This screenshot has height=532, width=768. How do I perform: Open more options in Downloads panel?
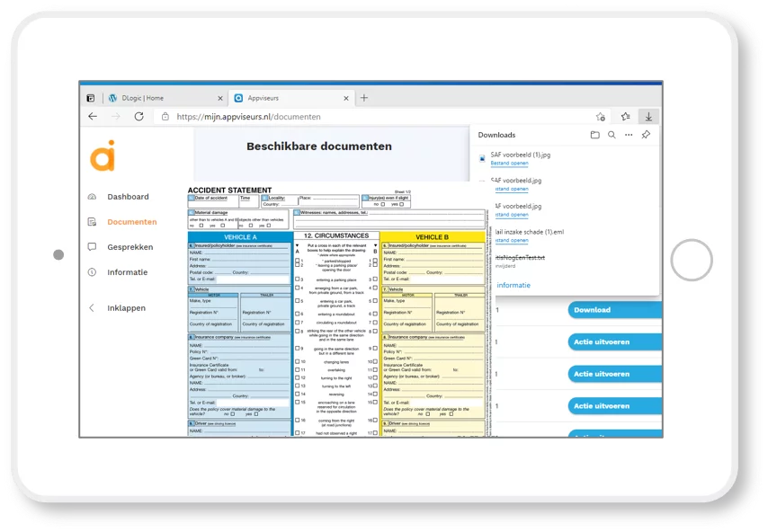(629, 135)
